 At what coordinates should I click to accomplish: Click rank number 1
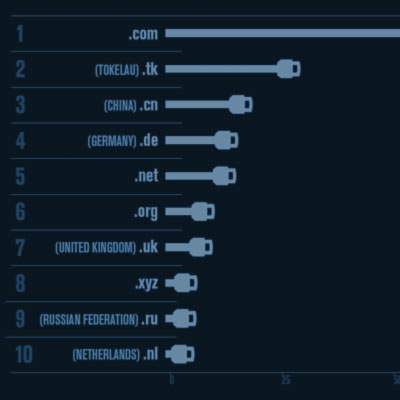coord(20,34)
